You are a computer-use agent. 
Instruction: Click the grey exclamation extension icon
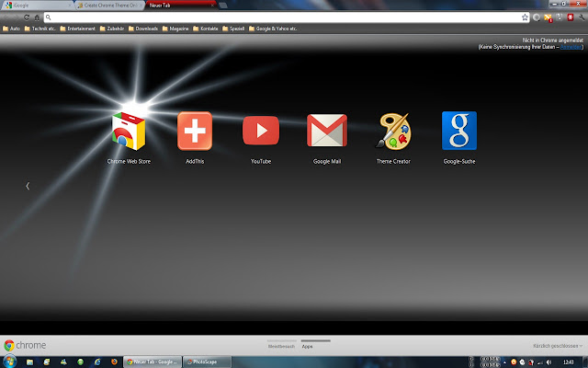tap(560, 17)
